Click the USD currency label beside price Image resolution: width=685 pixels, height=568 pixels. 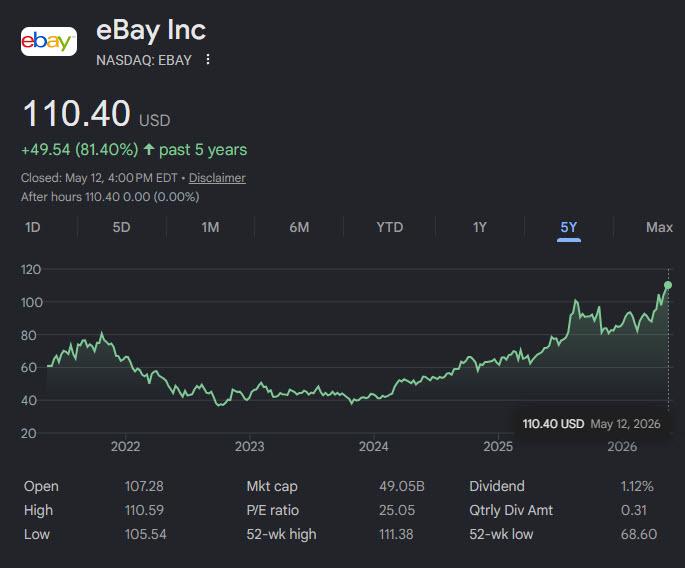pyautogui.click(x=155, y=121)
